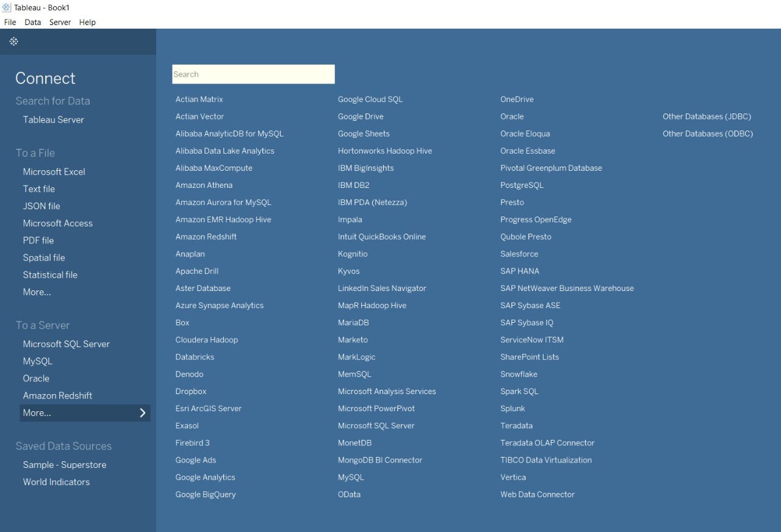Pick Spatial file connection
781x532 pixels.
tap(44, 257)
